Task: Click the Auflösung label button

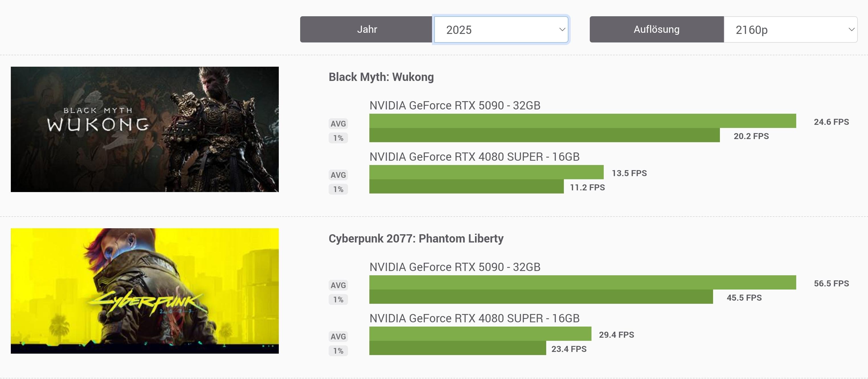Action: (x=656, y=29)
